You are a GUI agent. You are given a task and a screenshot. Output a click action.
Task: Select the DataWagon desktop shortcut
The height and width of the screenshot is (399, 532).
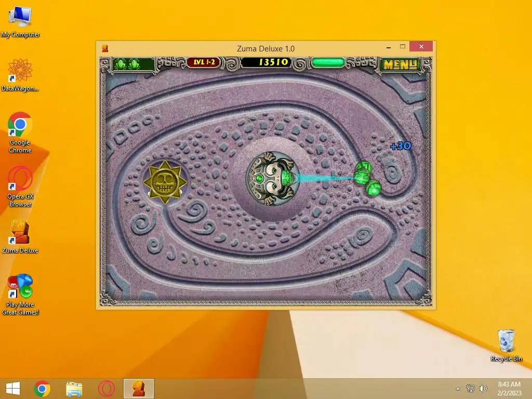20,75
